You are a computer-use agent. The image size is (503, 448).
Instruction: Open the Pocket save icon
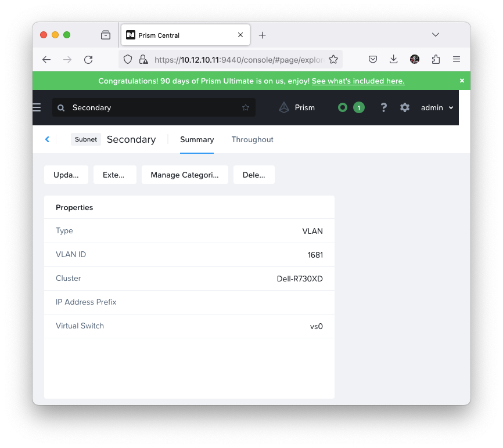pos(373,59)
